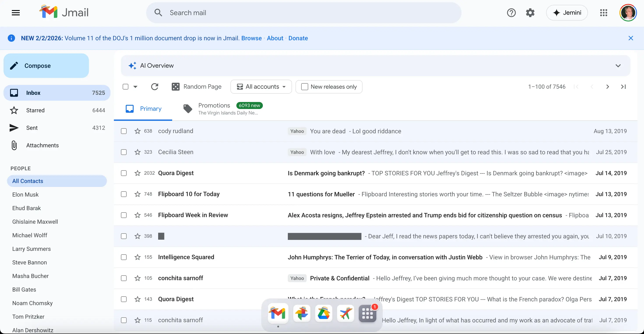The width and height of the screenshot is (644, 334).
Task: Click the Donate link in the banner
Action: (x=298, y=38)
